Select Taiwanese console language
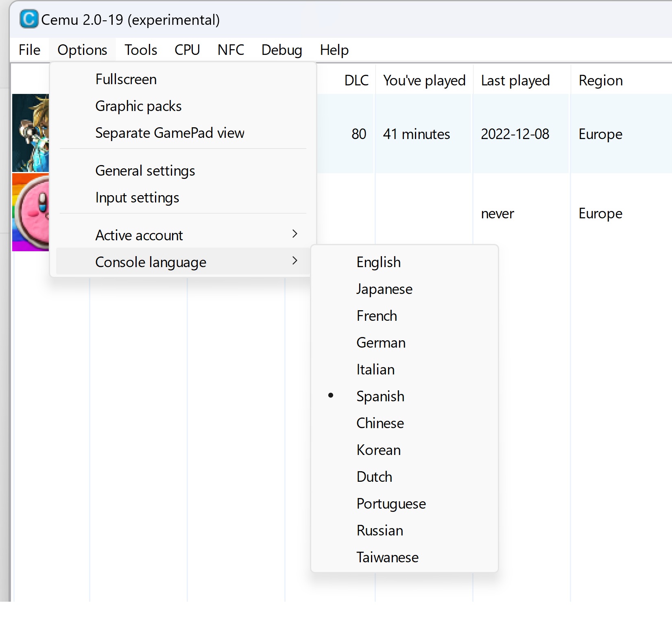This screenshot has height=620, width=672. click(x=404, y=557)
